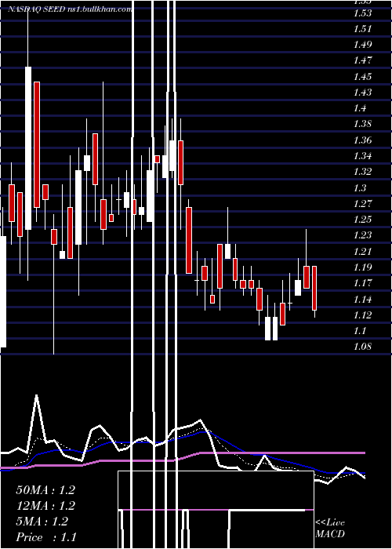The height and width of the screenshot is (549, 392).
Task: Click the 1.43 price axis label
Action: 362,93
